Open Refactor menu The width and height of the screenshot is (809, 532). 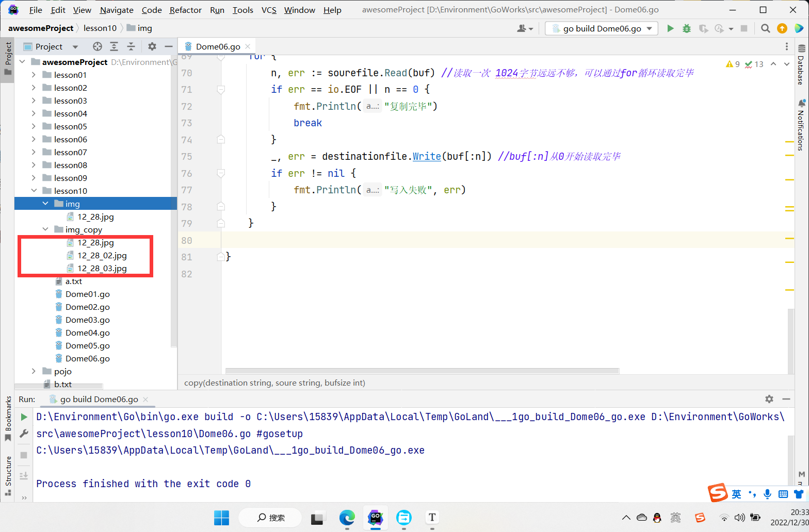186,10
